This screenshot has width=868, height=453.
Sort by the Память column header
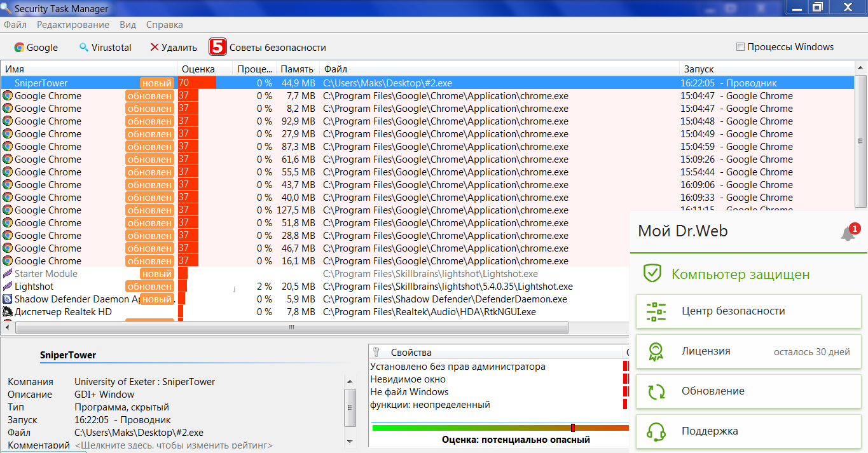click(x=298, y=69)
